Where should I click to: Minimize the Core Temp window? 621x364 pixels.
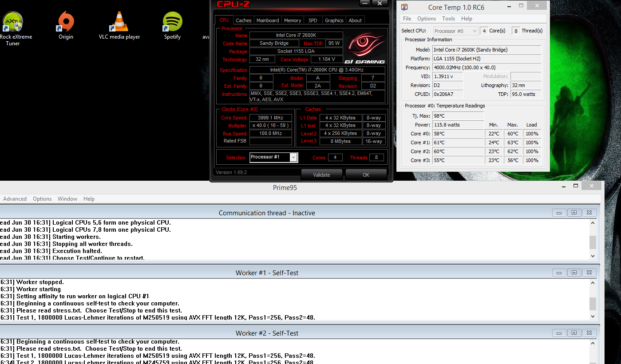(509, 6)
